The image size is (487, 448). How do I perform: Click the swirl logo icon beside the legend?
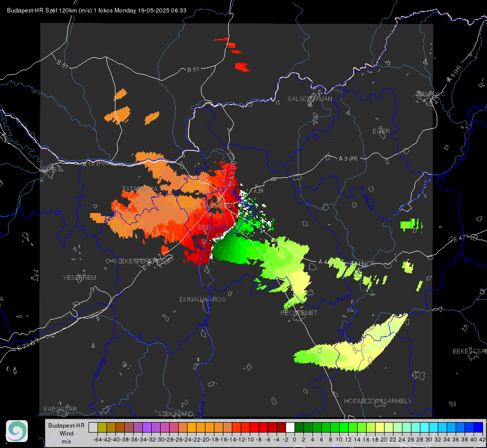click(17, 431)
